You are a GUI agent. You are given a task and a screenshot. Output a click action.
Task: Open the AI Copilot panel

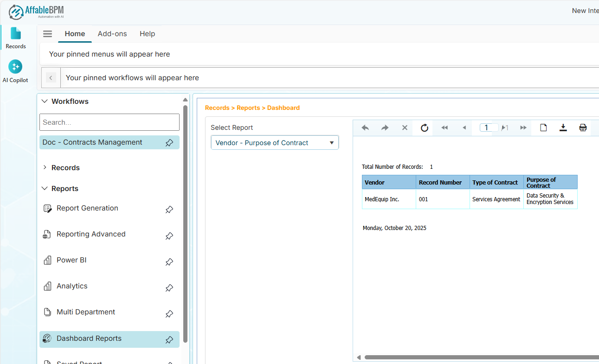pyautogui.click(x=15, y=70)
